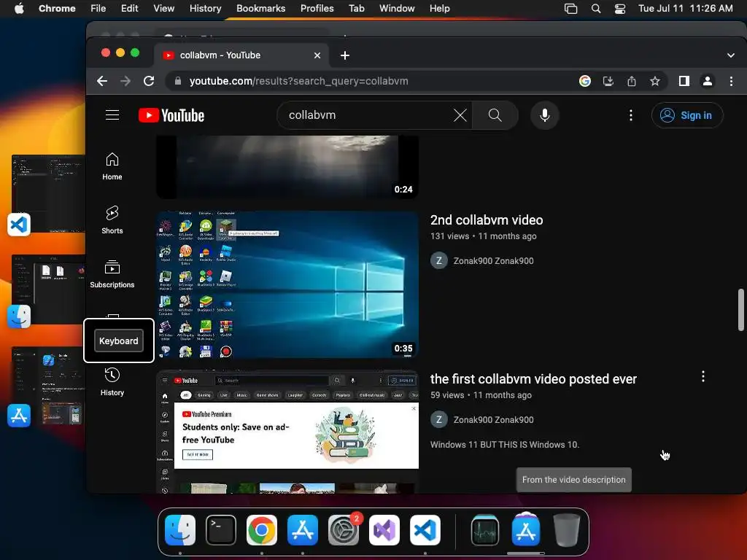Open YouTube settings three-dot menu
Image resolution: width=747 pixels, height=560 pixels.
[631, 115]
